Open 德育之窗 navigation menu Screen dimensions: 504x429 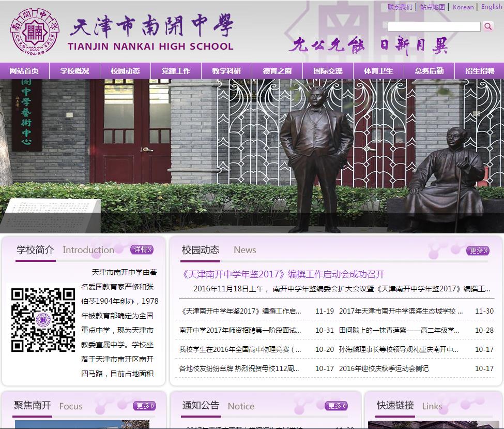click(277, 71)
